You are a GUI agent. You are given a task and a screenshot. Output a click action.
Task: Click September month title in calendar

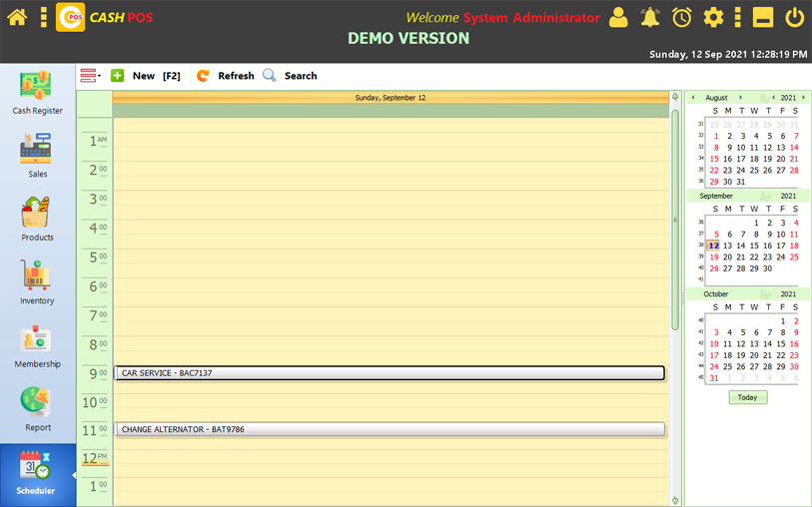coord(716,196)
